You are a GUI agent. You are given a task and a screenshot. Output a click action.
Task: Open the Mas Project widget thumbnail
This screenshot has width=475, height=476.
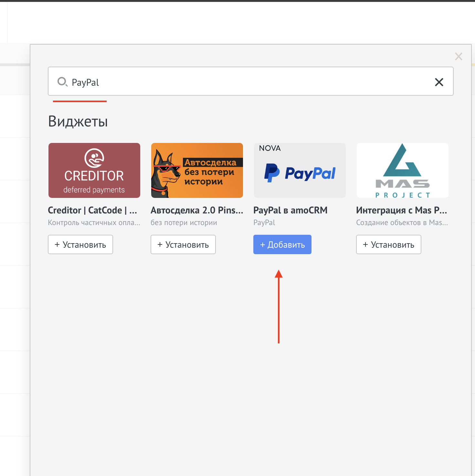[x=403, y=170]
